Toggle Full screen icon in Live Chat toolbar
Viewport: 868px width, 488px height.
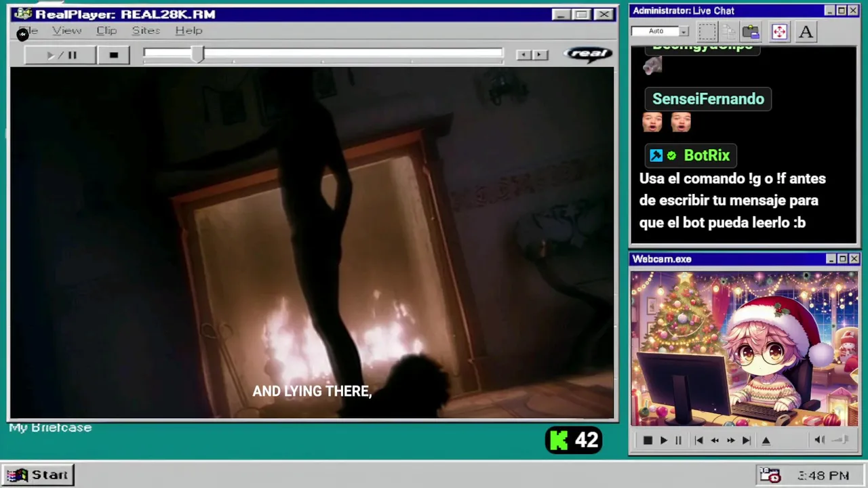(779, 31)
